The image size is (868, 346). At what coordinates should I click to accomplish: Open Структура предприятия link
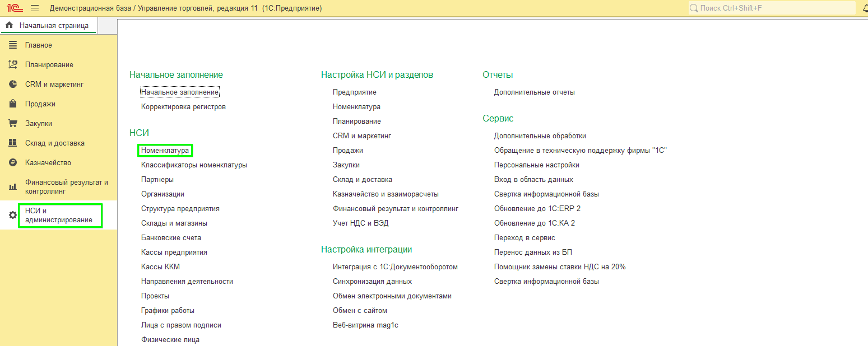[180, 208]
